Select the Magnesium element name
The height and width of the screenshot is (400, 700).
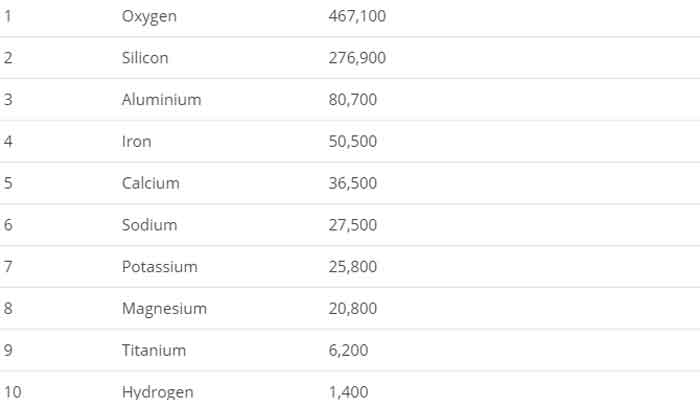click(164, 309)
